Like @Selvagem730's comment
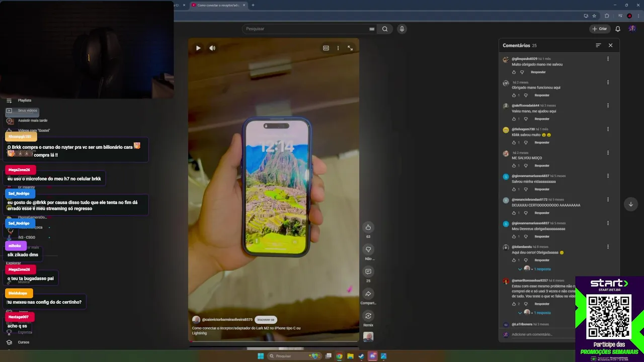Screen dimensions: 644x362 (514, 142)
